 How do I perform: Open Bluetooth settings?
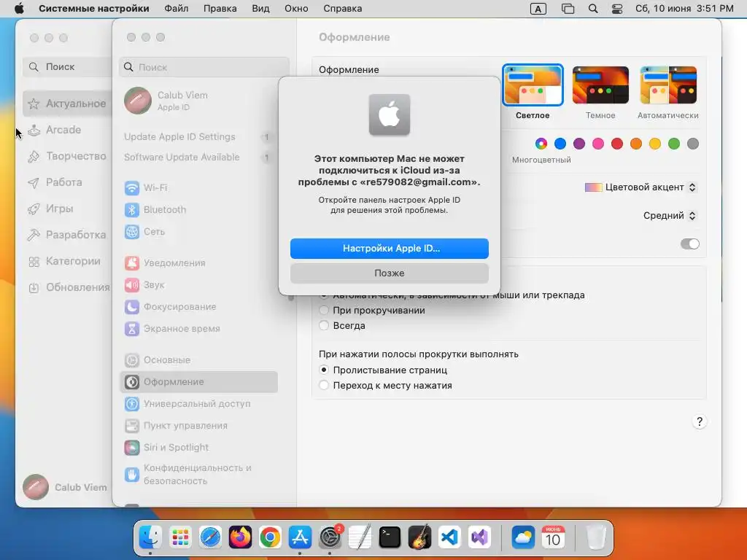[198, 209]
